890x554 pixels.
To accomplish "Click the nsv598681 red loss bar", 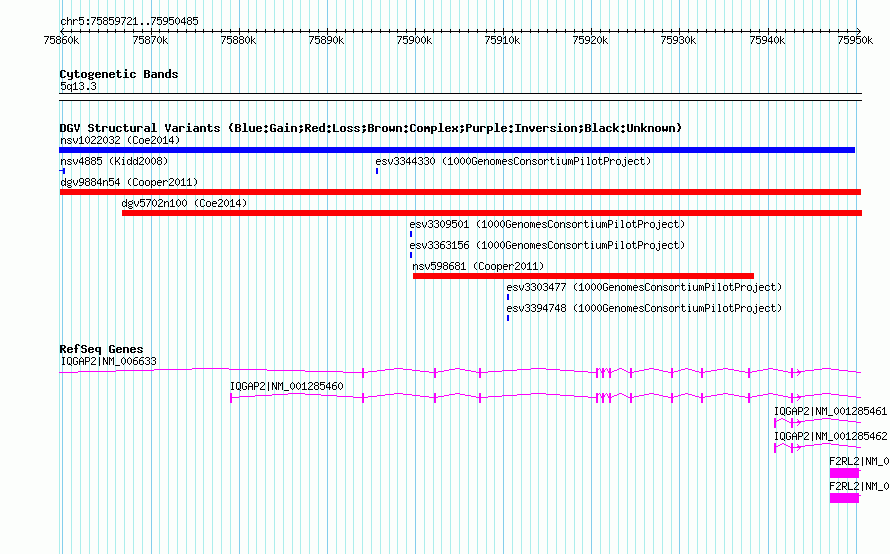I will [583, 276].
